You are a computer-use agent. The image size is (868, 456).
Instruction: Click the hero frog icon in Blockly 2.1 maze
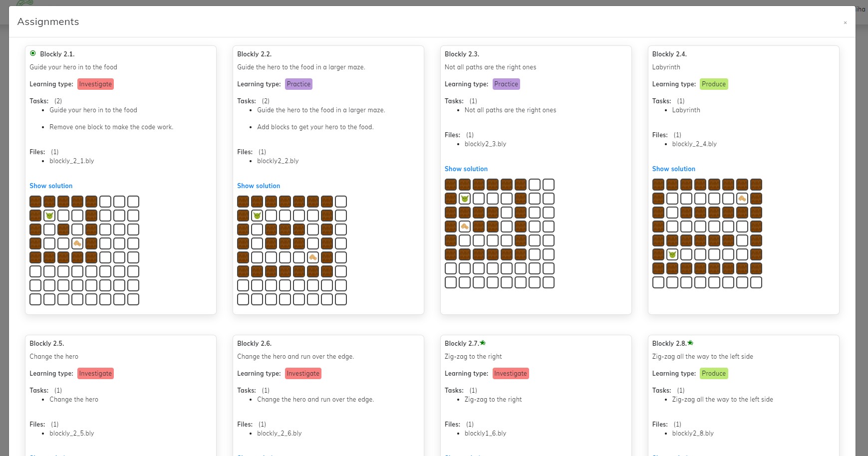(49, 215)
